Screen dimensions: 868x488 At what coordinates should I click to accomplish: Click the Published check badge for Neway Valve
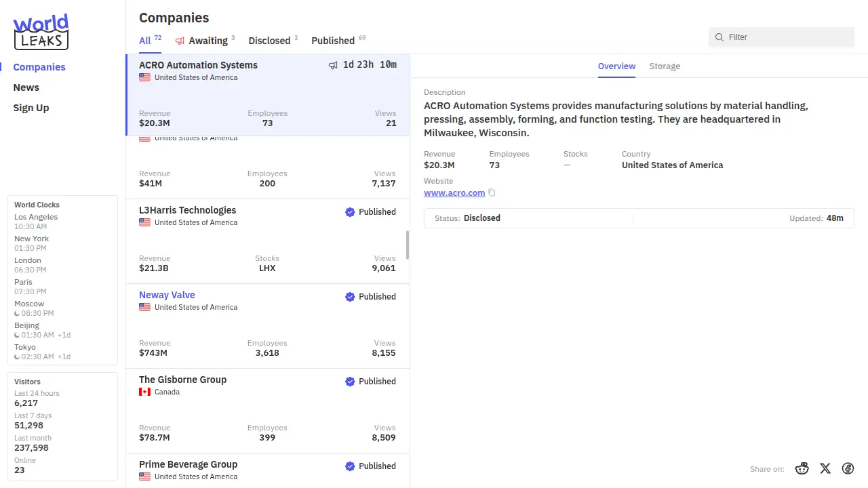coord(350,297)
